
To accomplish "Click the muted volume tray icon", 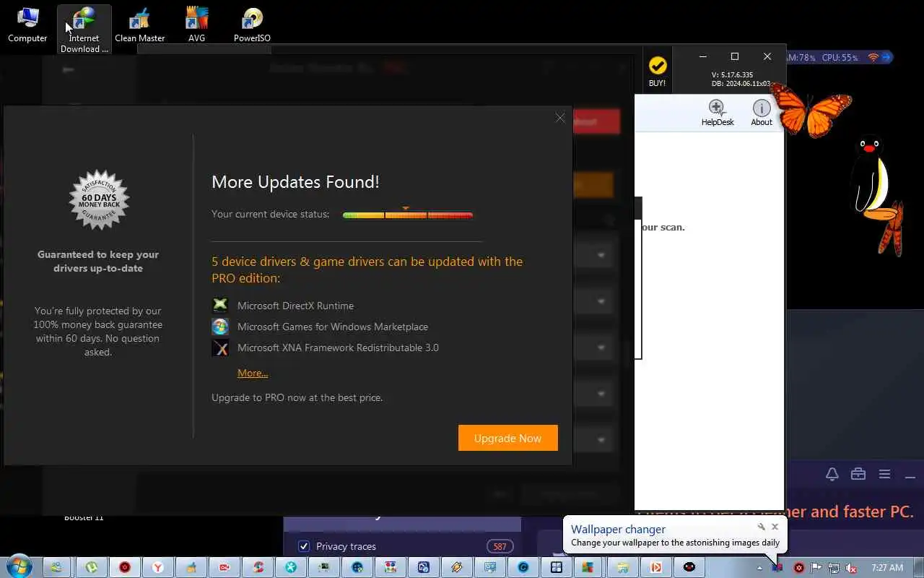I will (x=851, y=568).
